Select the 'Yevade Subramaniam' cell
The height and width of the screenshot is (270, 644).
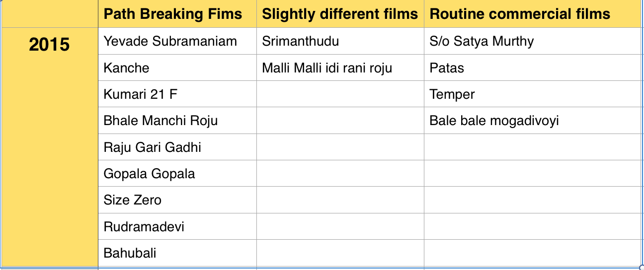coord(170,41)
